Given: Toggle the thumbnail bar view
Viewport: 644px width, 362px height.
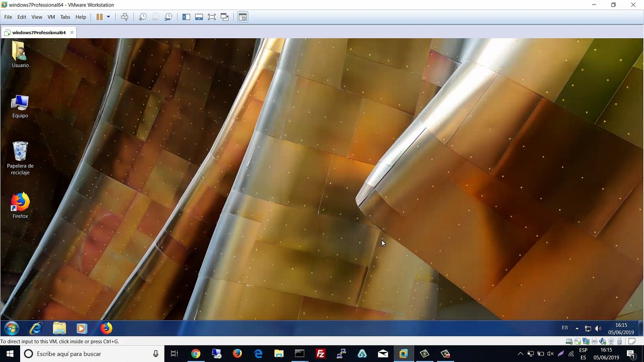Looking at the screenshot, I should (x=199, y=17).
